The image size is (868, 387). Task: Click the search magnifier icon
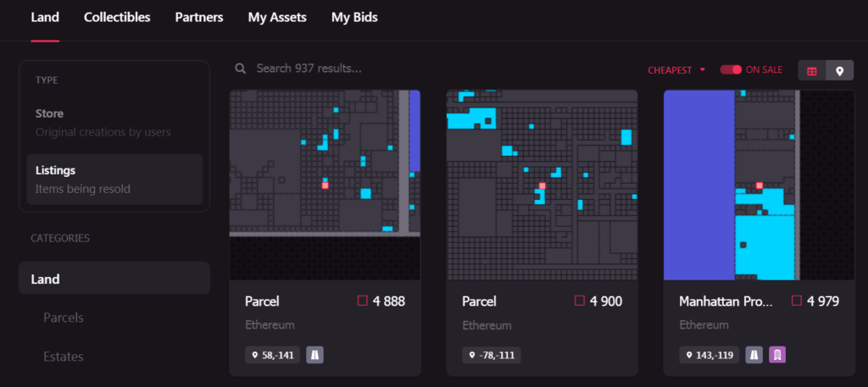(x=242, y=69)
